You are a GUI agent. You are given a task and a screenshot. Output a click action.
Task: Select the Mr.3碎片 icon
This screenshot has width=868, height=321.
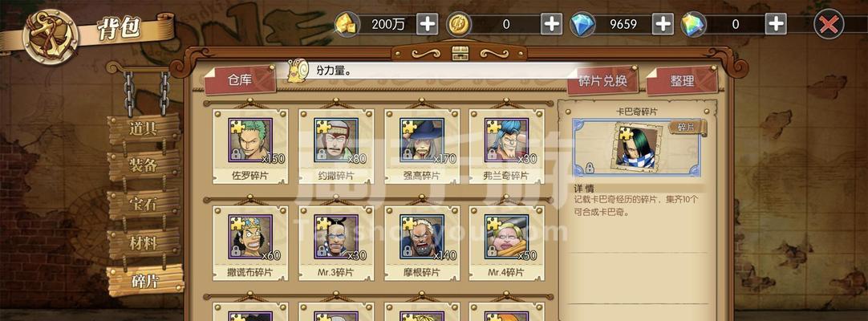(x=336, y=237)
